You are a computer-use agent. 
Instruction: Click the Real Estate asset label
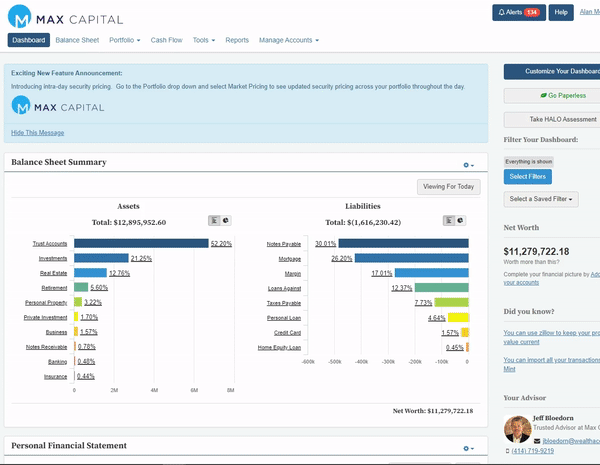(x=54, y=273)
